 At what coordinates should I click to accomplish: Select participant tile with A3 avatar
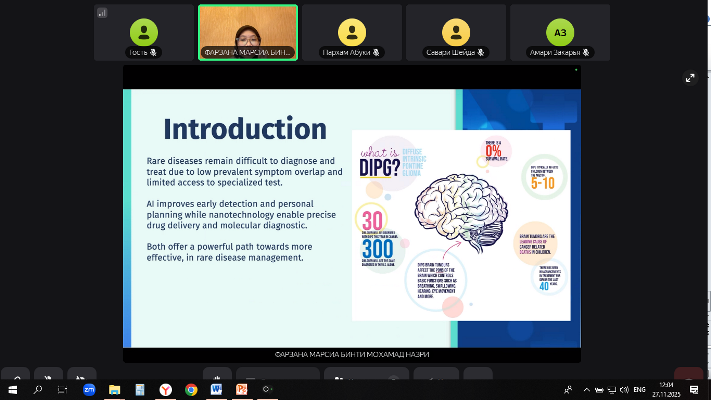pos(559,32)
